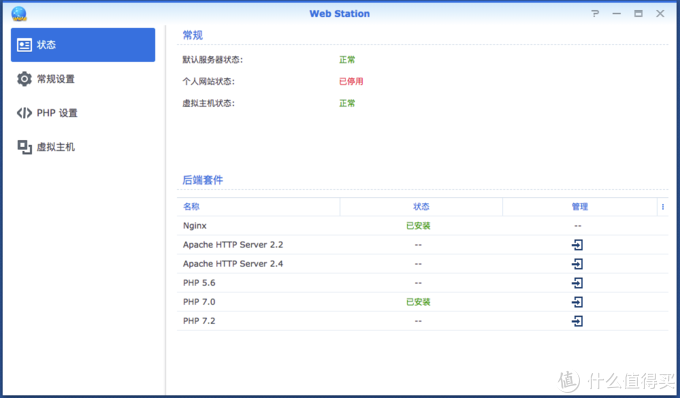
Task: Sort table by 状态 column header
Action: 421,207
